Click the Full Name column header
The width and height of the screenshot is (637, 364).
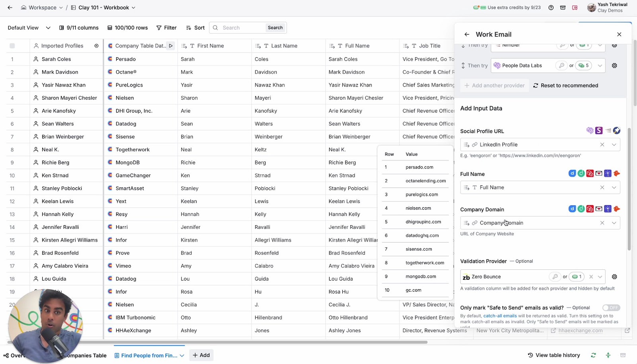(x=362, y=46)
